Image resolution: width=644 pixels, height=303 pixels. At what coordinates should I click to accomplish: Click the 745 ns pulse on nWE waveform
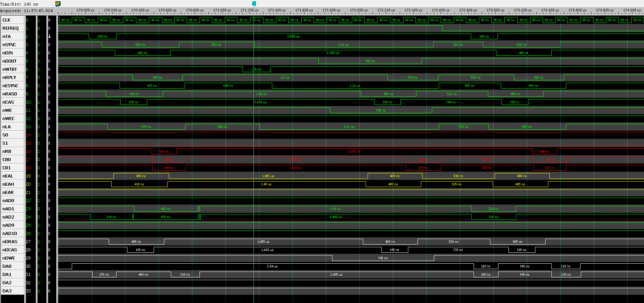click(381, 110)
